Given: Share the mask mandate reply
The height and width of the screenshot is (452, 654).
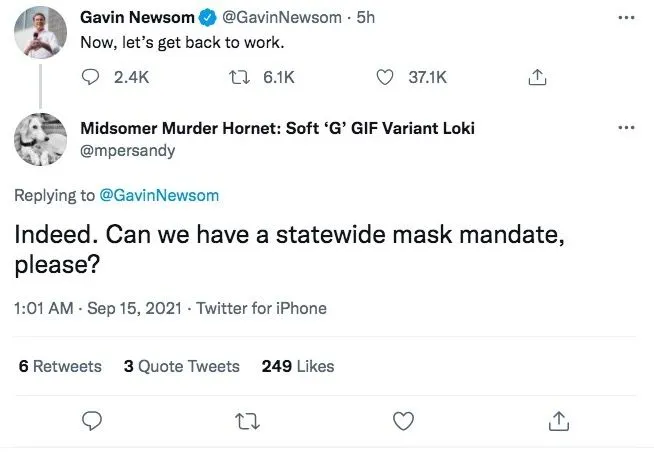Looking at the screenshot, I should (x=559, y=421).
